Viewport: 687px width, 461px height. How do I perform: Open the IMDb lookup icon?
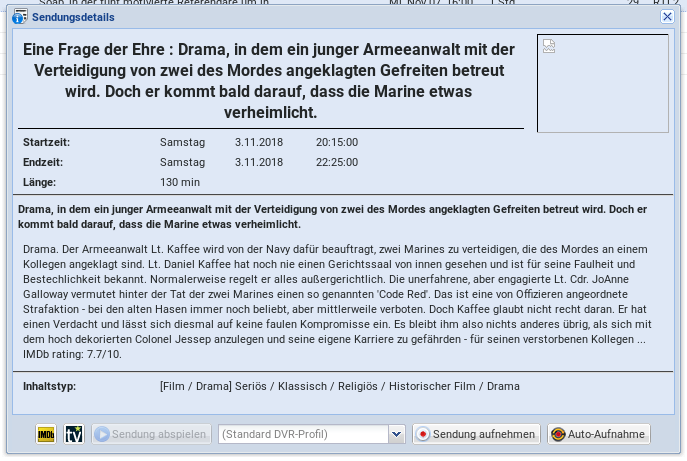point(46,434)
